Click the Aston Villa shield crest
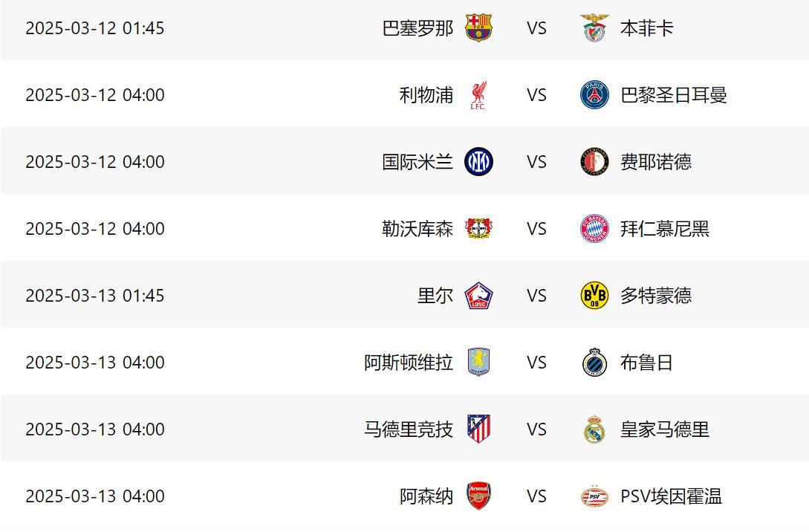This screenshot has height=532, width=809. 478,363
